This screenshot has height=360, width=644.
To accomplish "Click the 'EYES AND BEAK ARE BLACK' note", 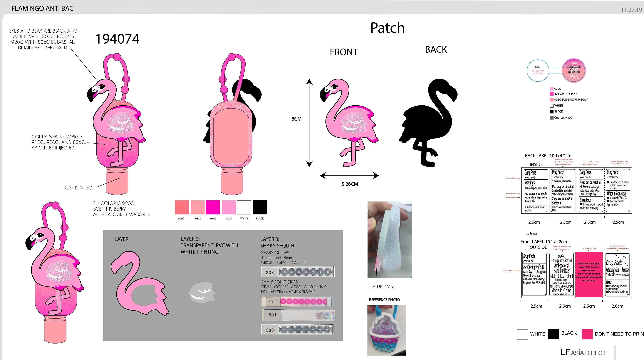I will pos(43,39).
